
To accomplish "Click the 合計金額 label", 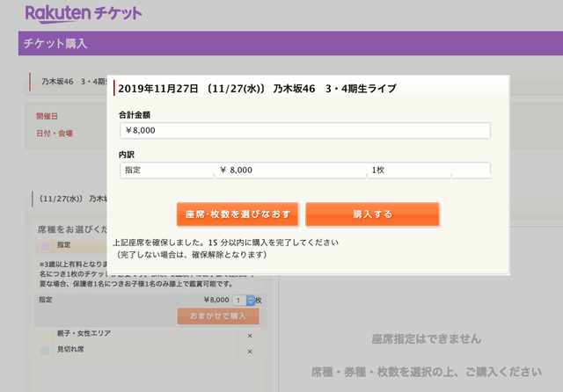I will pos(135,115).
